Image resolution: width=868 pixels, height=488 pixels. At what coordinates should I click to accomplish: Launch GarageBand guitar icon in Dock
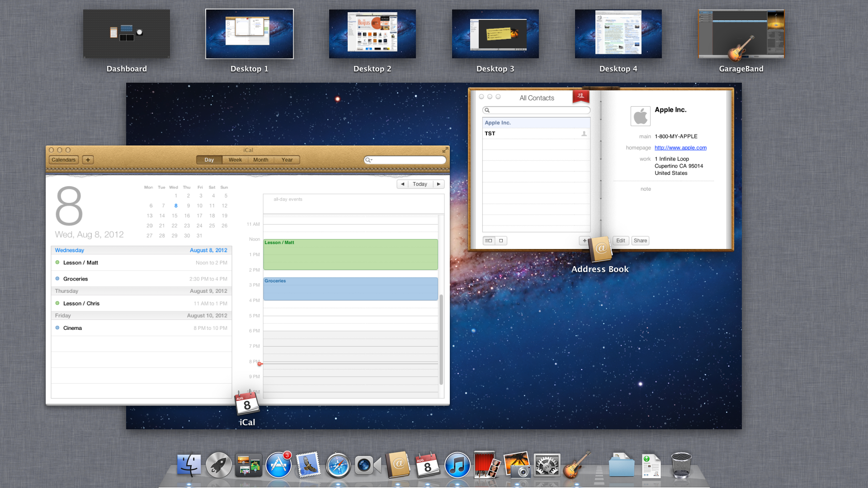coord(577,465)
